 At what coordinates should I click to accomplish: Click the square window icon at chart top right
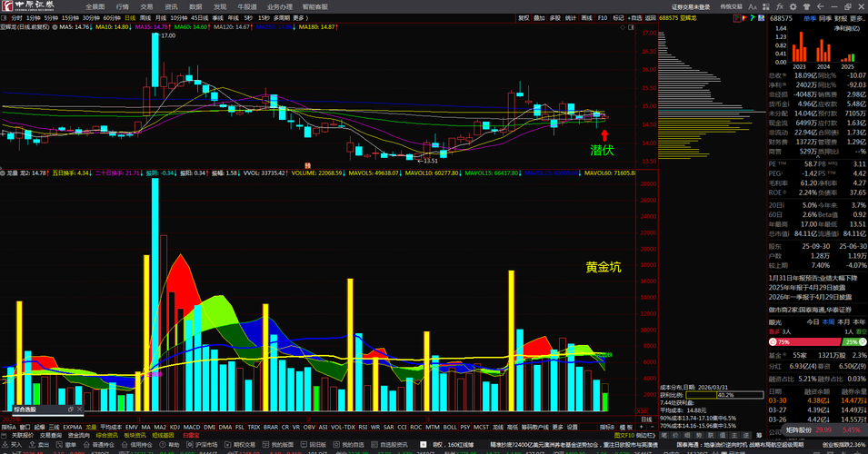631,27
